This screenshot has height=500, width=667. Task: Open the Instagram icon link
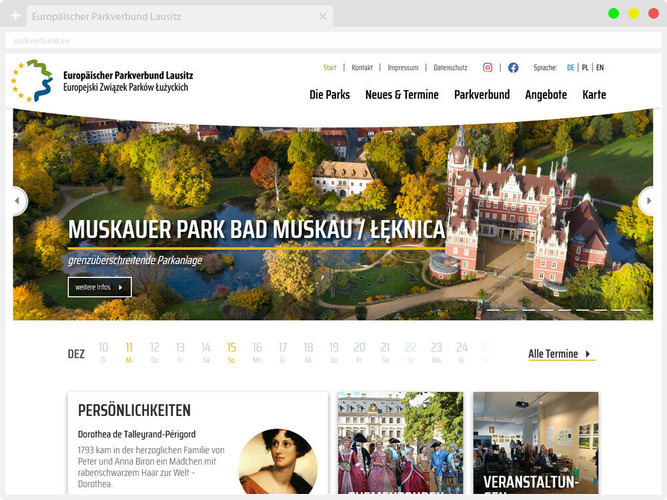[x=488, y=68]
